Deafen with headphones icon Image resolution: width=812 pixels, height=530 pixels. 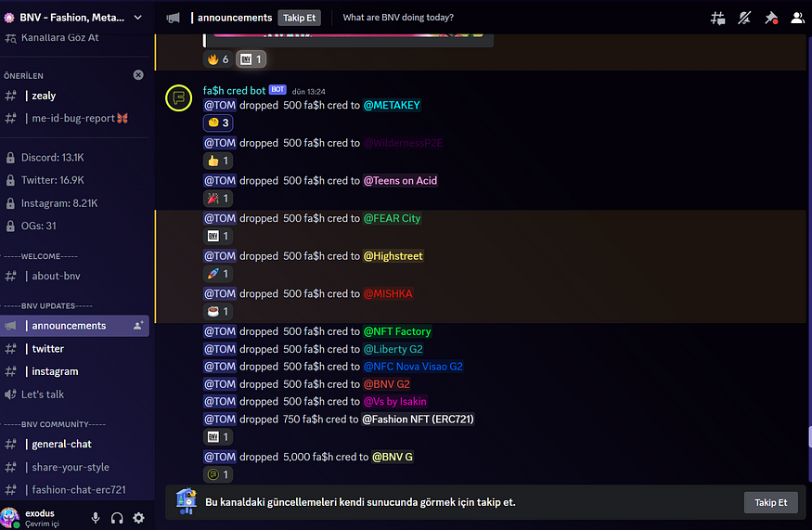[117, 518]
